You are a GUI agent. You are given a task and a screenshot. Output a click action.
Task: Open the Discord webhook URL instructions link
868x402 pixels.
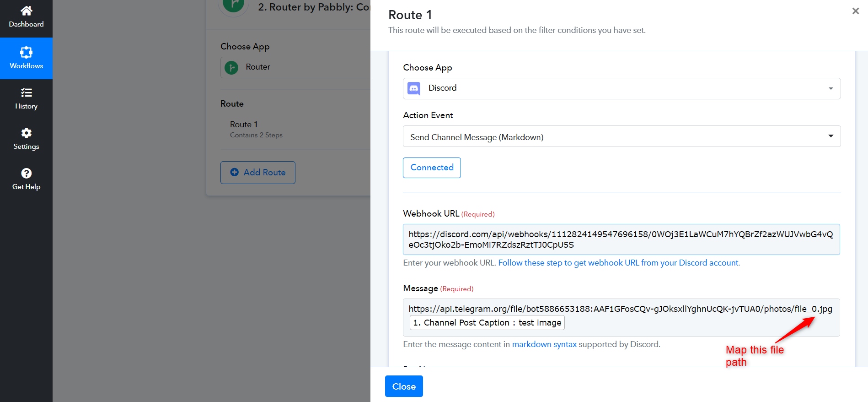click(619, 263)
